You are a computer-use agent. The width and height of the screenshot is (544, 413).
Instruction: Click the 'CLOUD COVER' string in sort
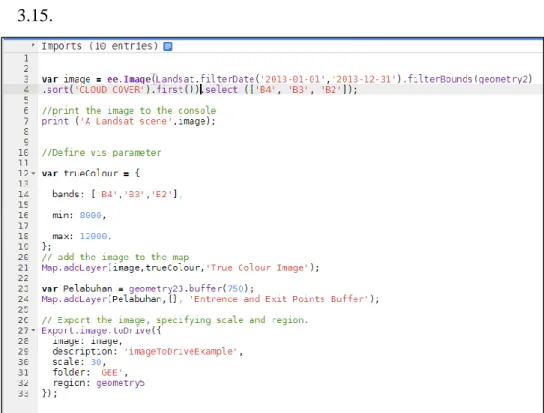click(x=110, y=90)
